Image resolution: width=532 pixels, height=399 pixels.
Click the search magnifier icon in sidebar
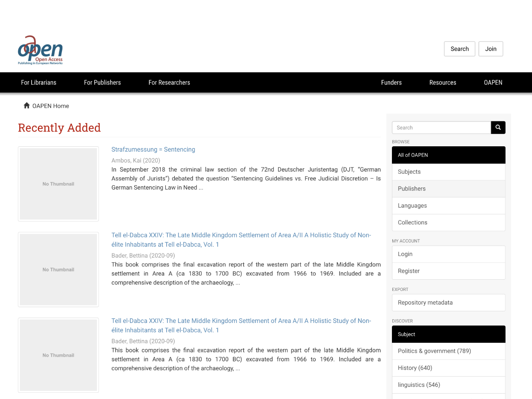[498, 127]
